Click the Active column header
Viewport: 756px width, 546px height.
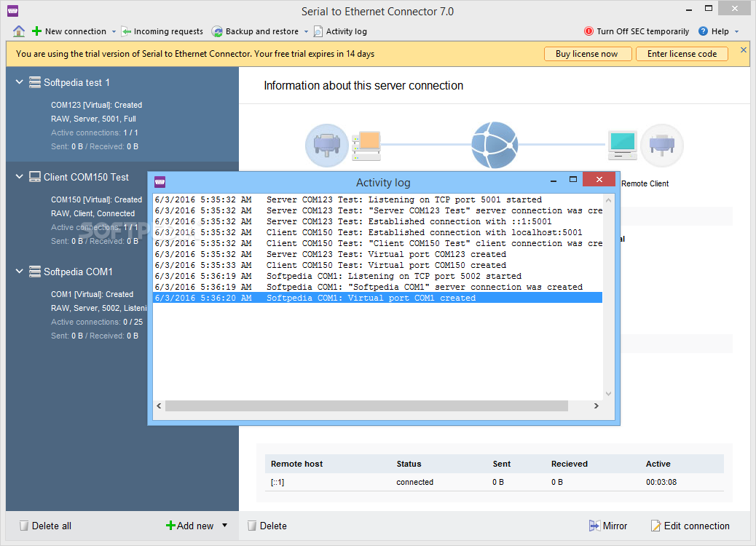[658, 464]
